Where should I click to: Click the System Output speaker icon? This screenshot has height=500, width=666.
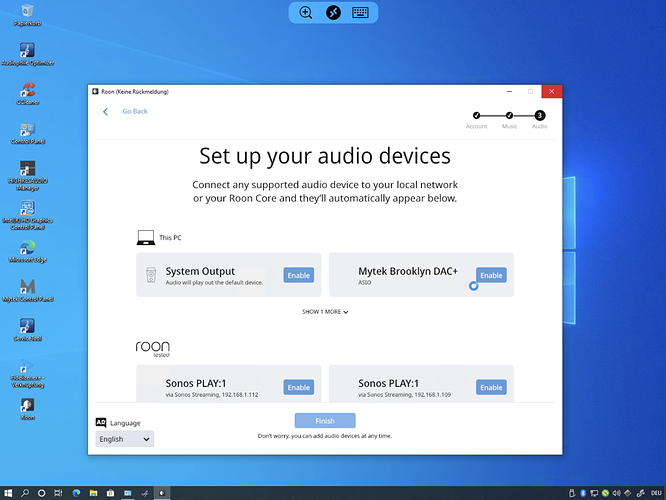pyautogui.click(x=151, y=275)
